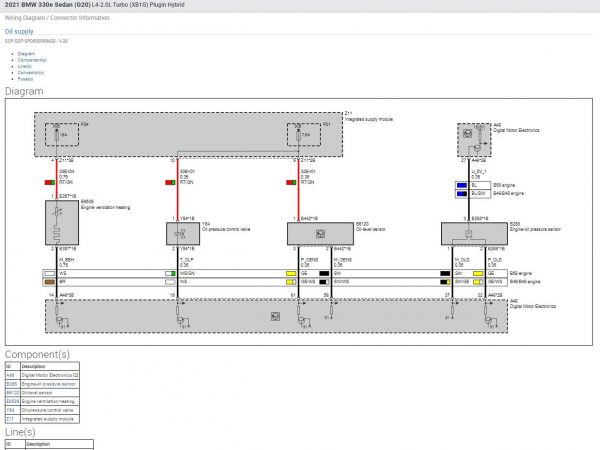Click the 'Diagram' section heading
This screenshot has width=600, height=450.
point(24,91)
